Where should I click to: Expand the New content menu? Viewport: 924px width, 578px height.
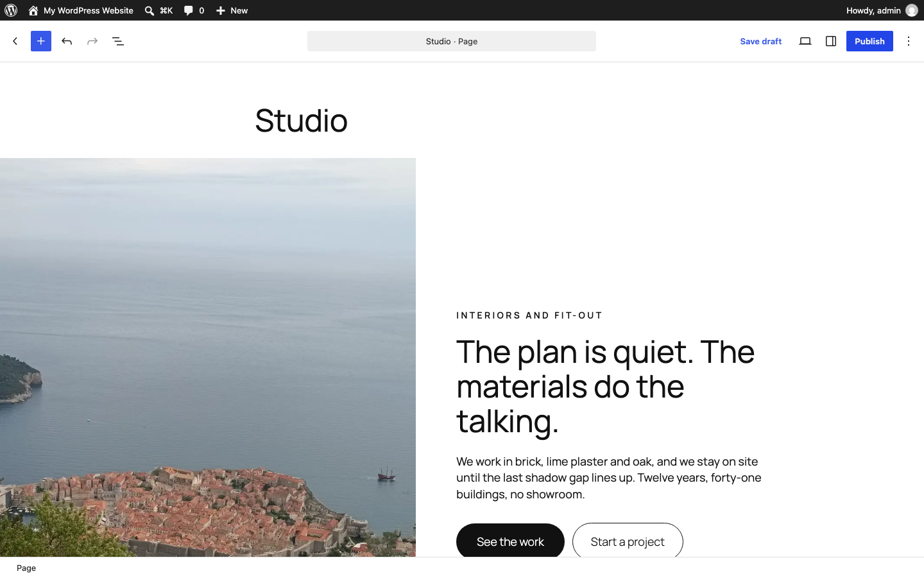pyautogui.click(x=232, y=10)
